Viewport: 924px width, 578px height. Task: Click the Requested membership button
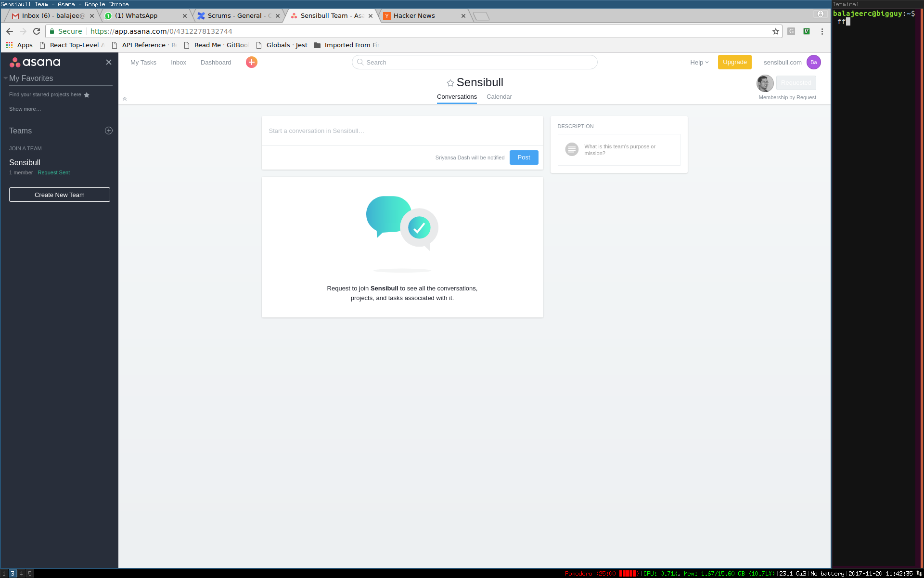pos(796,83)
